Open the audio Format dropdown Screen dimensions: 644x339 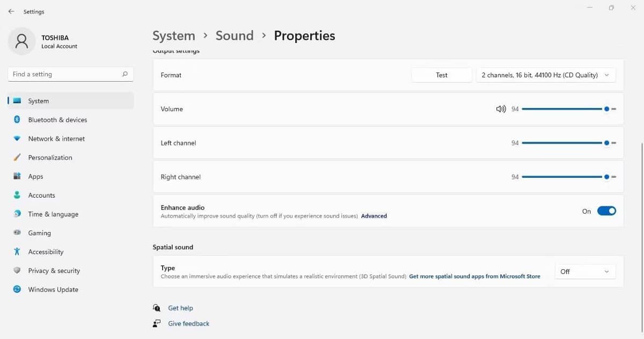(x=545, y=75)
